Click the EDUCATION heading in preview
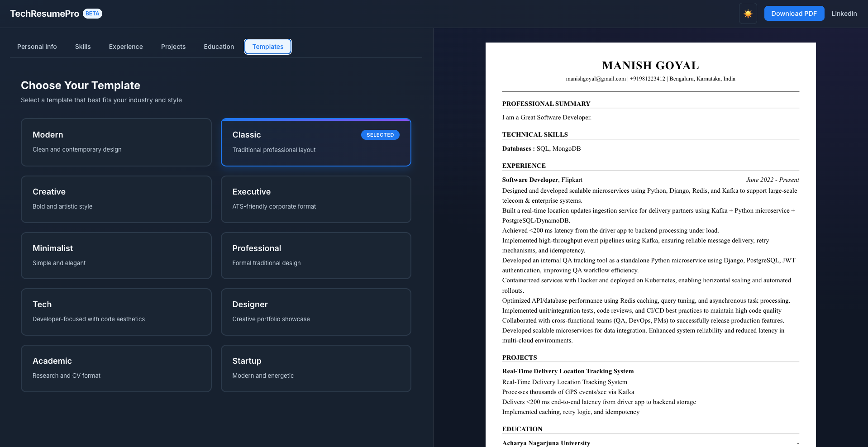 tap(522, 429)
